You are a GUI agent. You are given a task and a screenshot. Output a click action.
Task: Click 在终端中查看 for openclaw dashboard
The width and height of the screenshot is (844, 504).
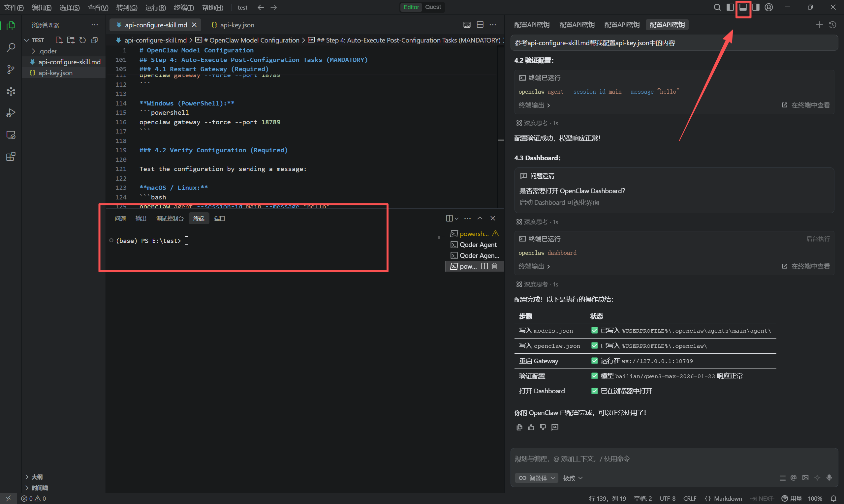click(806, 266)
